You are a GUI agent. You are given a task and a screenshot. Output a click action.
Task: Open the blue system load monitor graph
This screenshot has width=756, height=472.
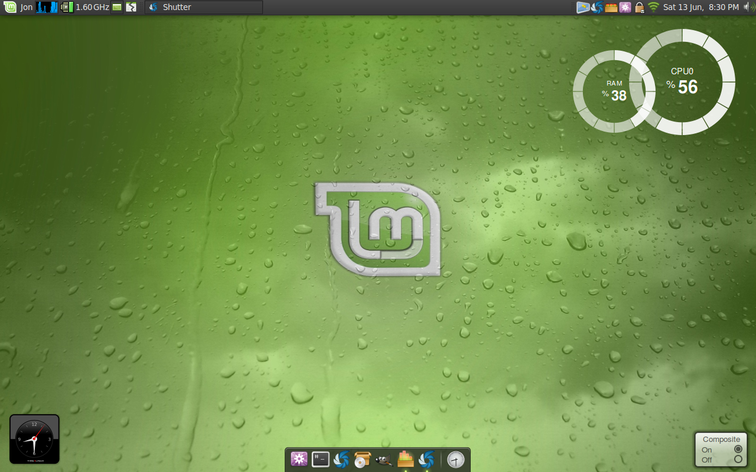coord(47,7)
